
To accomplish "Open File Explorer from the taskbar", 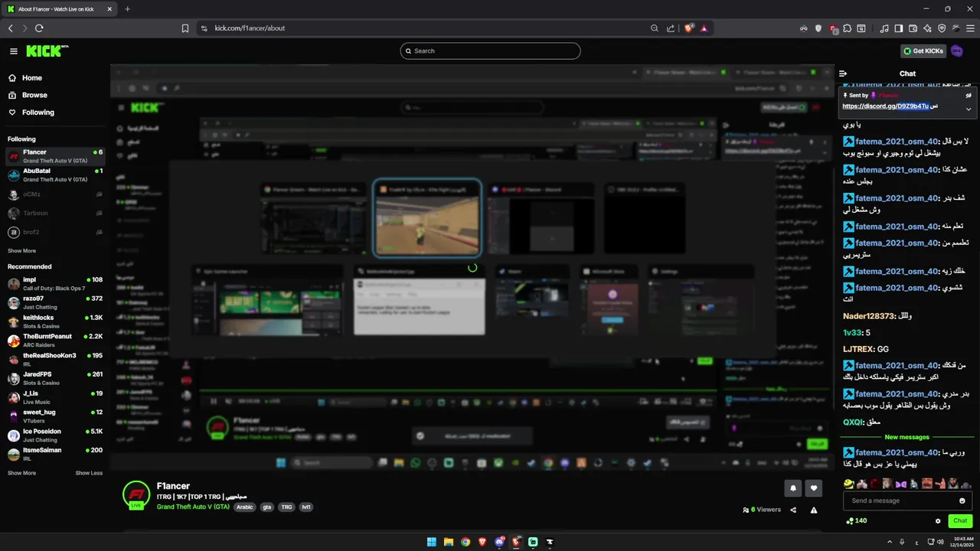I will [x=449, y=542].
